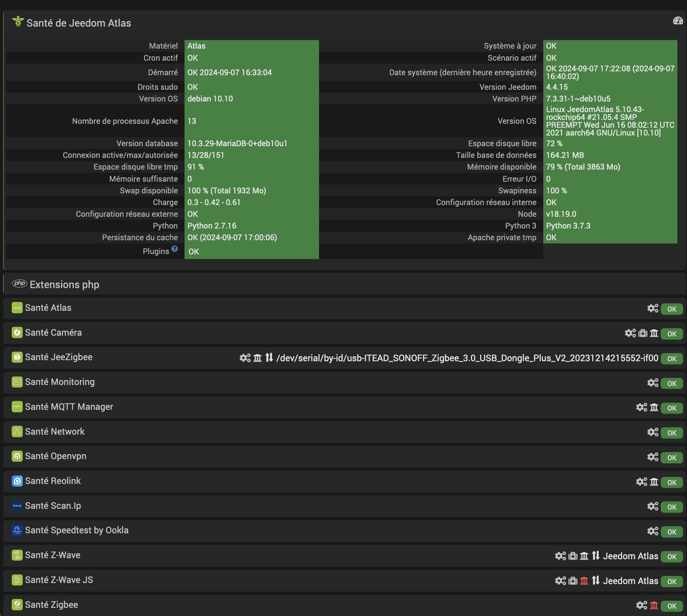Expand the Extensions php section
Viewport: 687px width, 616px height.
64,285
